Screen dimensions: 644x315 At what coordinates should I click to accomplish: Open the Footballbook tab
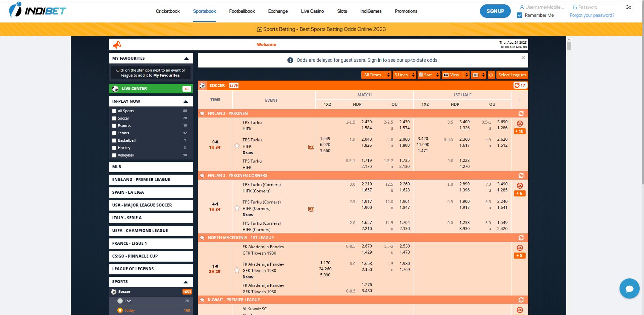tap(242, 11)
